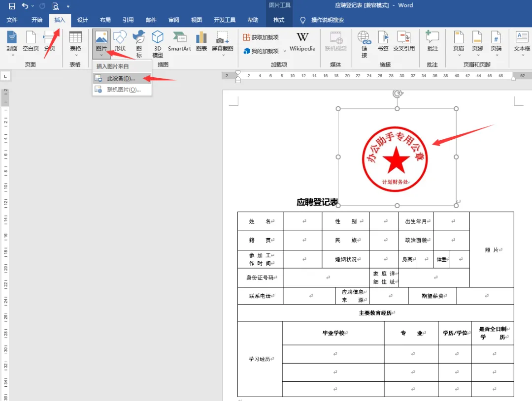
Task: Click the 出生年月 table cell
Action: [416, 221]
